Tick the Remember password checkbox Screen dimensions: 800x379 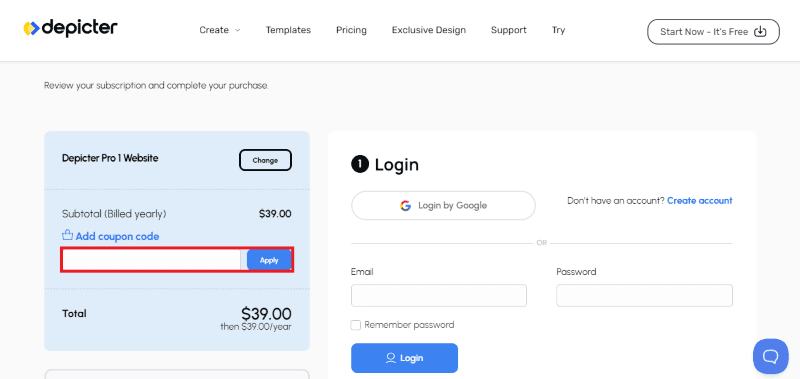[x=356, y=325]
